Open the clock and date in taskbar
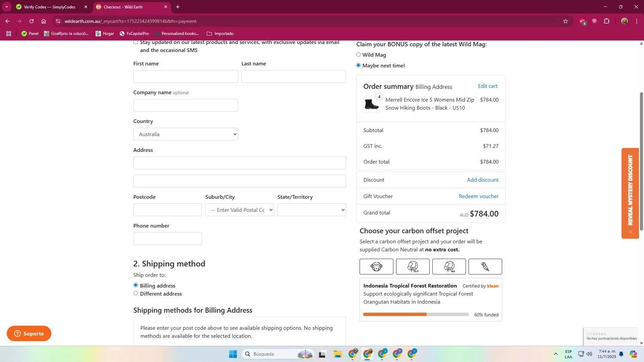Screen dimensions: 644x362 pyautogui.click(x=607, y=354)
